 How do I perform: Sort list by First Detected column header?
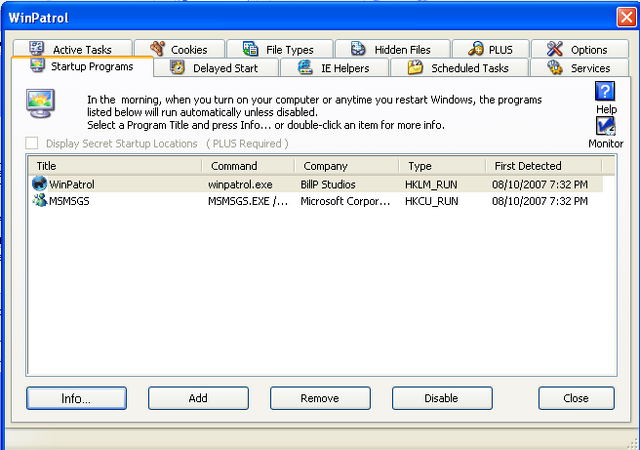544,166
